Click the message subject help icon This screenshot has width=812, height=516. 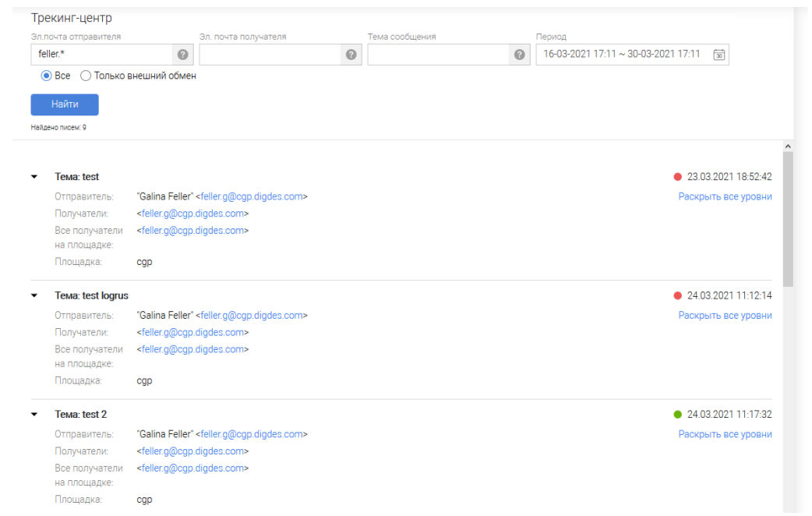520,55
